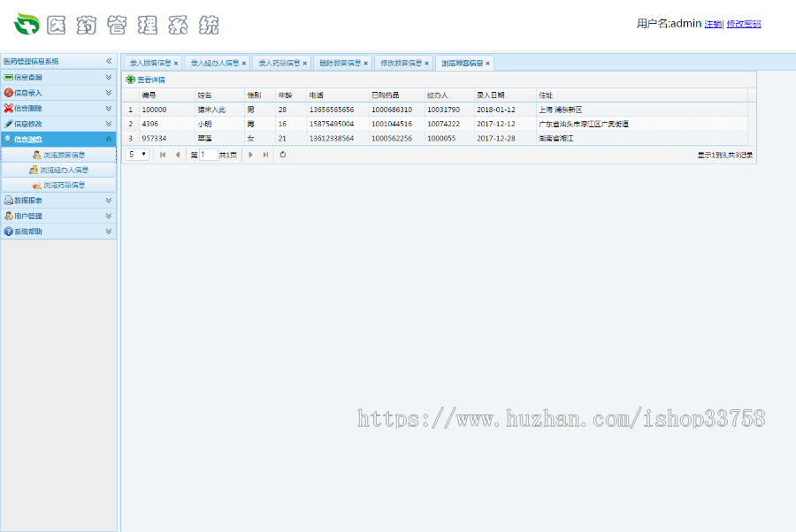This screenshot has width=796, height=532.
Task: Click the red X icon beside 信息删除
Action: (x=8, y=108)
